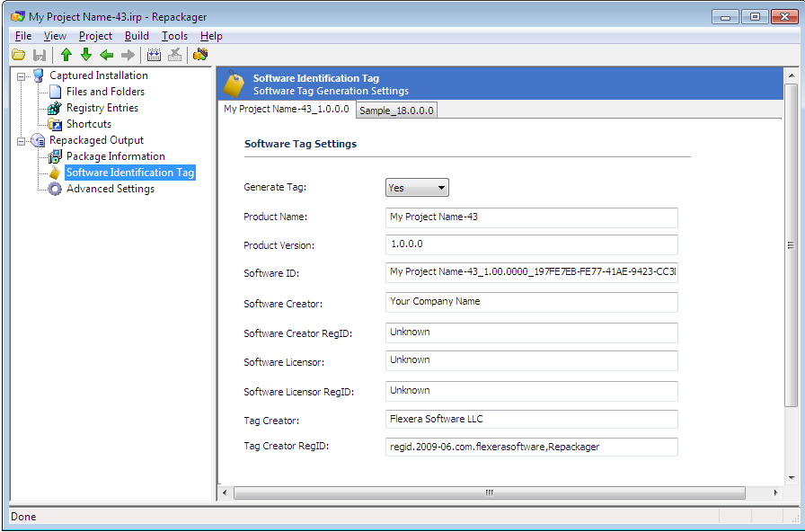
Task: Open the Build menu
Action: pos(137,36)
